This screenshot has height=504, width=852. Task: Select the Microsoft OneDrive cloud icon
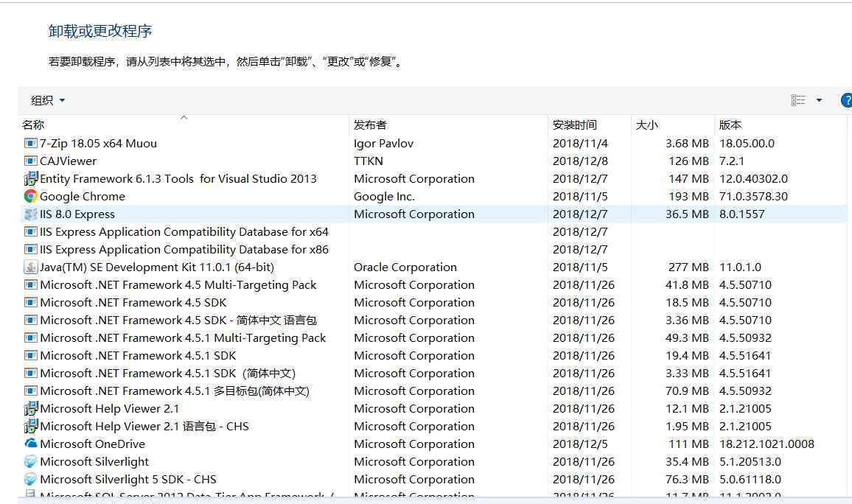31,443
